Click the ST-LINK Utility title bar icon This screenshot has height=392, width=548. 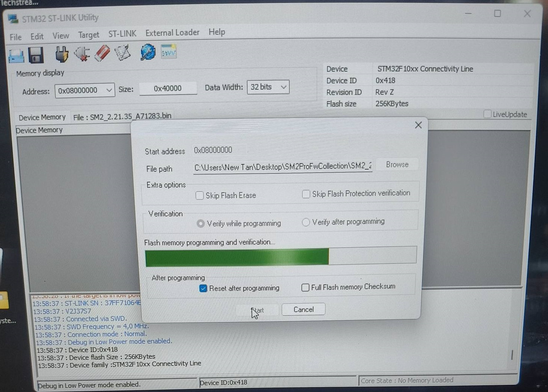tap(13, 18)
